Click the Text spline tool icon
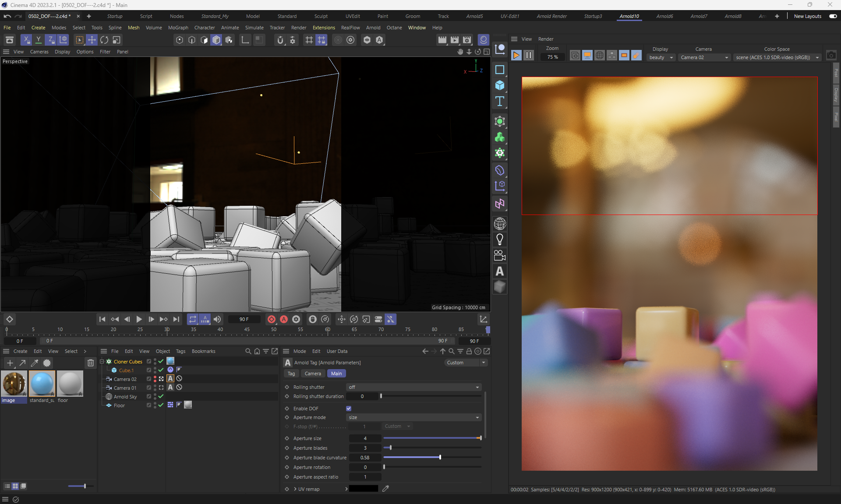 click(x=499, y=102)
